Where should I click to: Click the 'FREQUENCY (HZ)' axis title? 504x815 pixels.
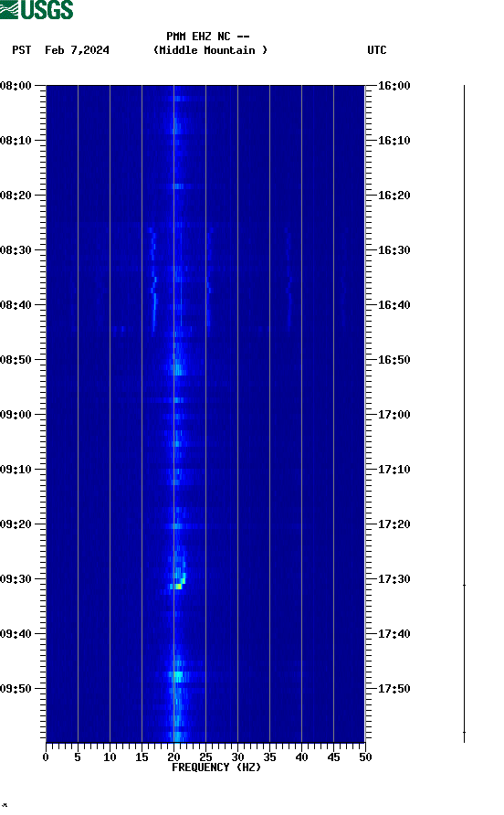216,767
